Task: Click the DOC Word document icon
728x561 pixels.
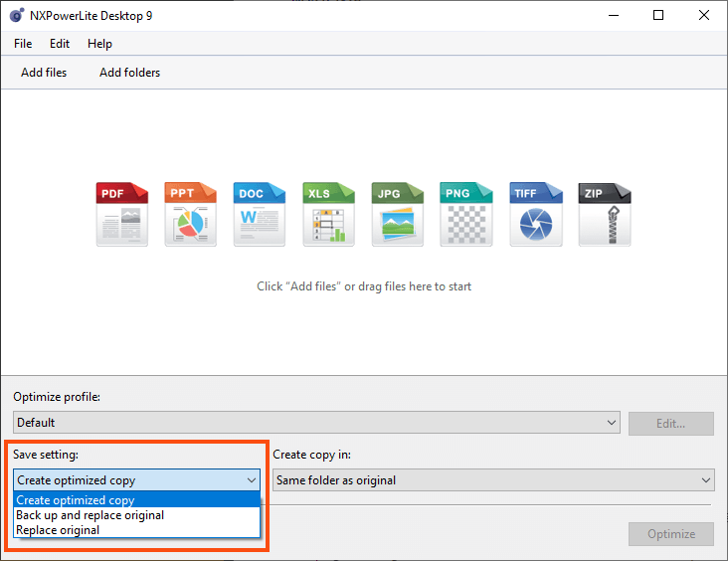Action: 259,214
